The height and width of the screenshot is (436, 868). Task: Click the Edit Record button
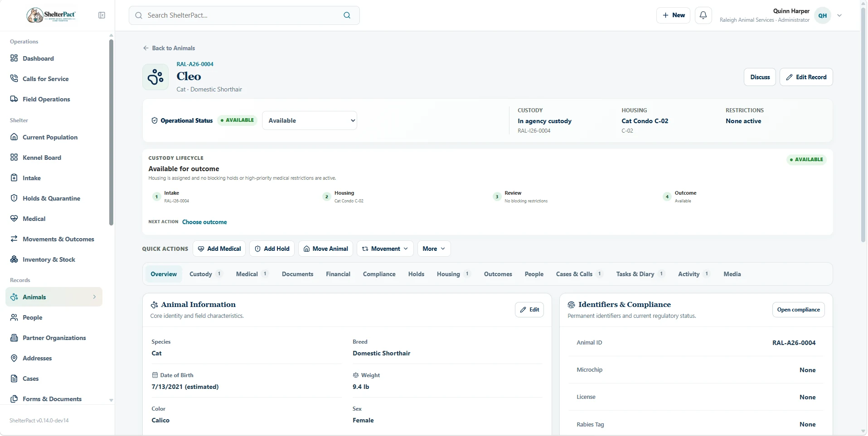click(x=806, y=77)
